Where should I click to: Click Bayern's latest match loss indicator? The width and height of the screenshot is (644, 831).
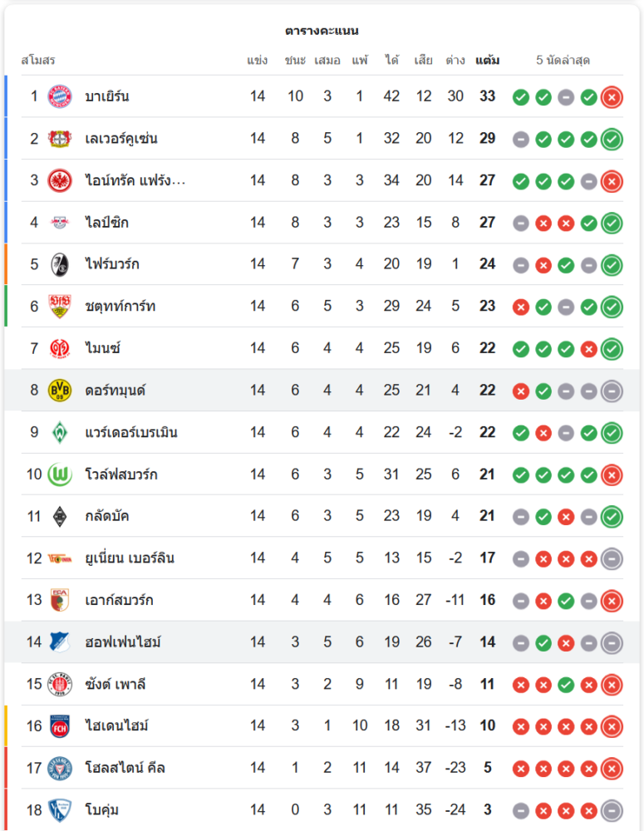612,97
